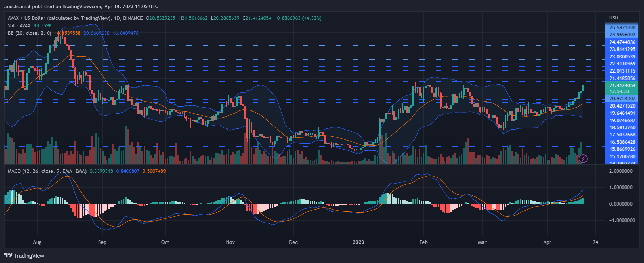
Task: Click the green current price label 21.4124054
Action: point(622,85)
